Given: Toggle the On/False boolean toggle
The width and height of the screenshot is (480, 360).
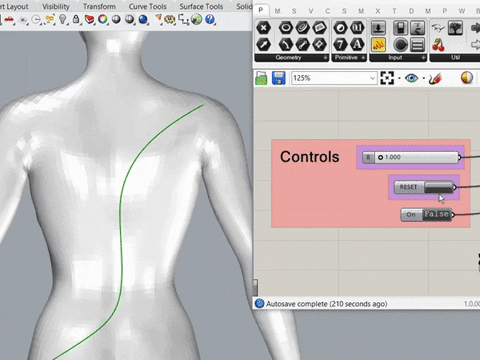Looking at the screenshot, I should pyautogui.click(x=427, y=215).
